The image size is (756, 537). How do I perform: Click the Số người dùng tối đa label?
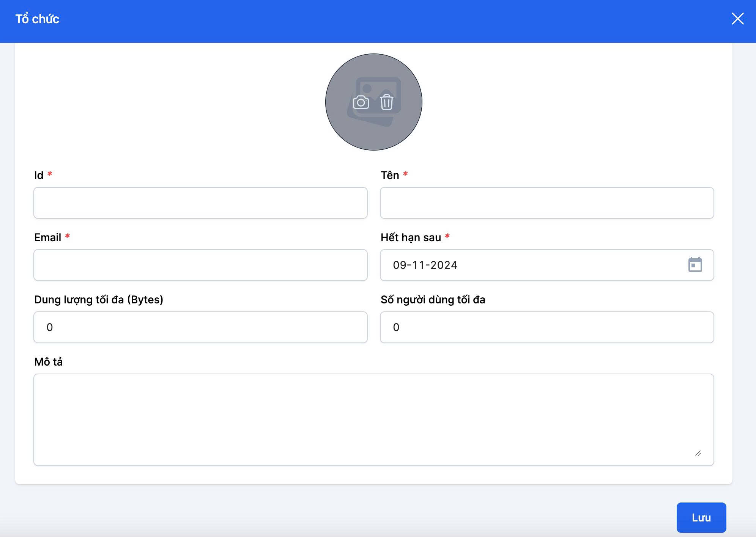433,300
